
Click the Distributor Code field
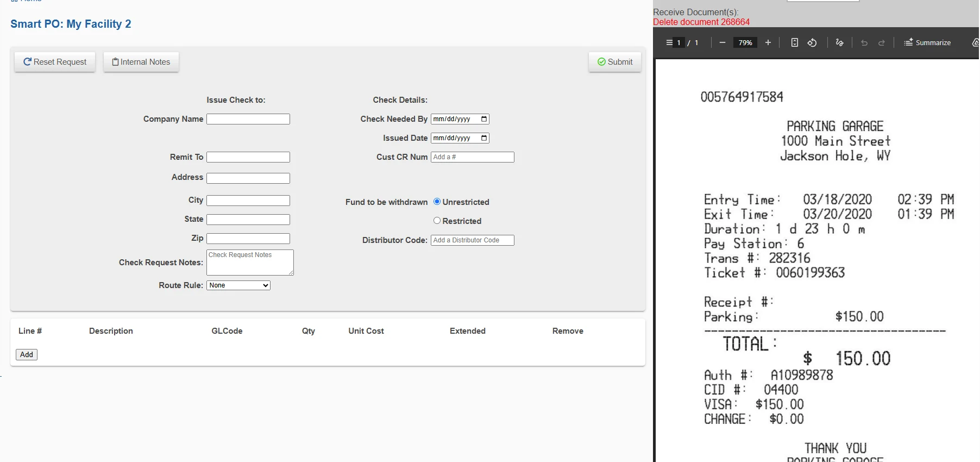473,240
